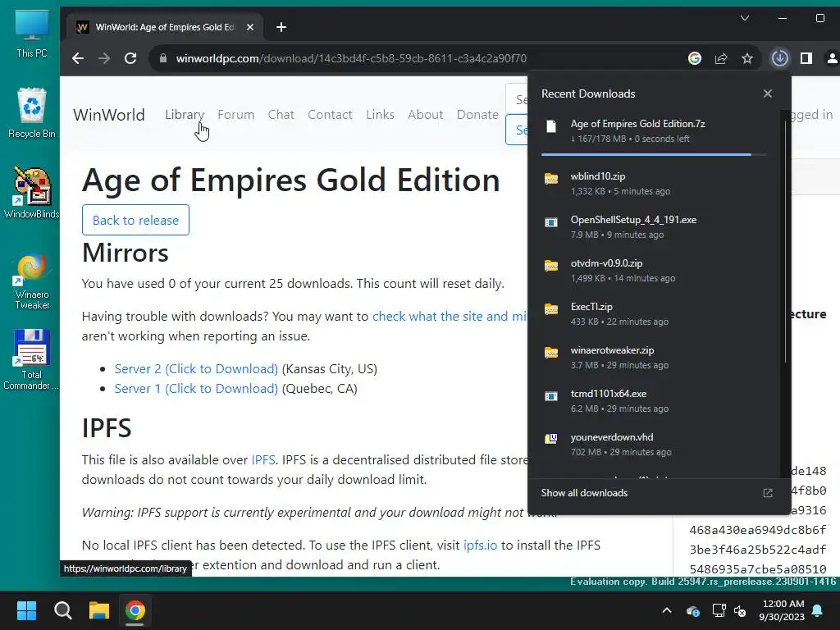Image resolution: width=840 pixels, height=630 pixels.
Task: Reload the current page
Action: click(130, 58)
